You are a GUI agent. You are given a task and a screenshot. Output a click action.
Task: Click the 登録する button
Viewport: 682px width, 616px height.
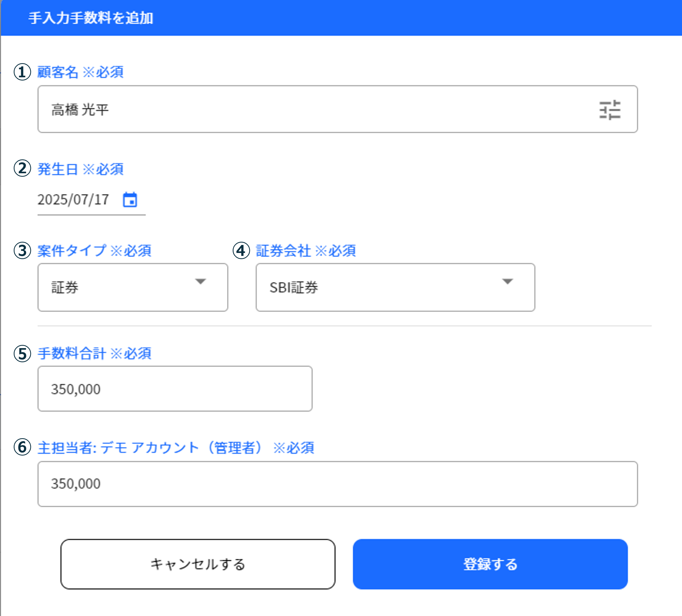point(490,564)
